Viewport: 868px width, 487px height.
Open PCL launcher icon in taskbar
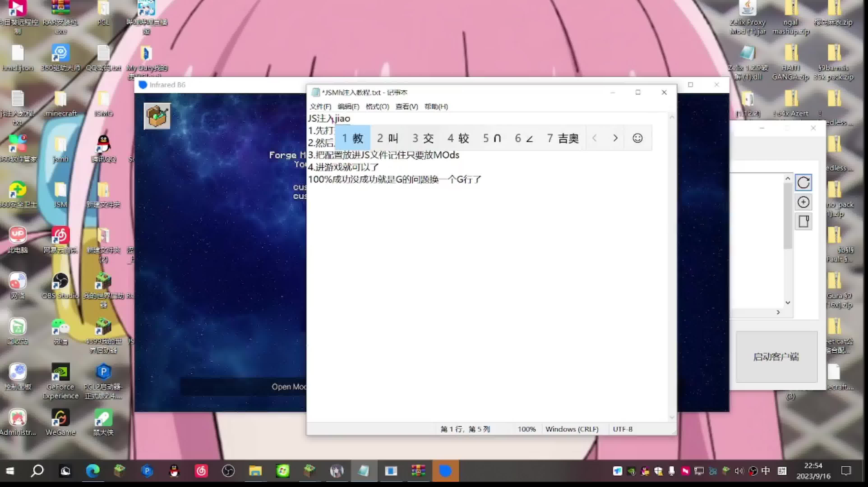147,471
